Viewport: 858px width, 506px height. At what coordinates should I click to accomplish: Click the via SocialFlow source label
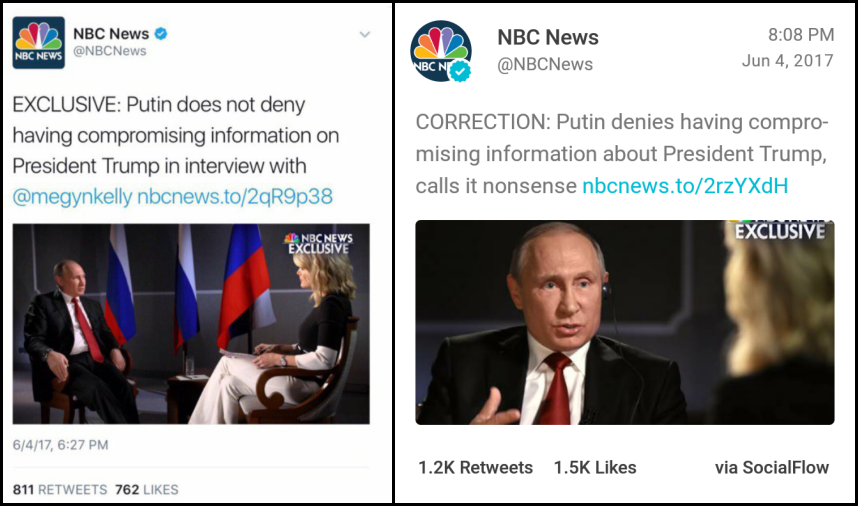(771, 467)
